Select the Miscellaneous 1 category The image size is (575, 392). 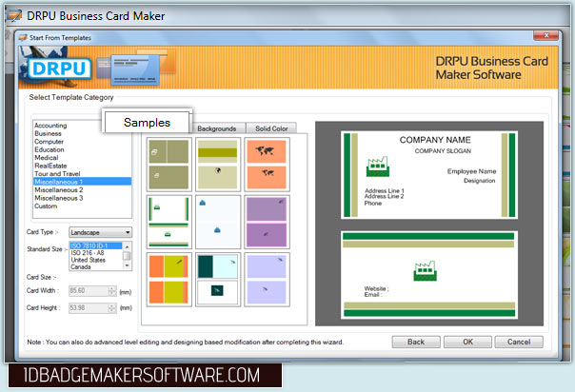click(82, 182)
